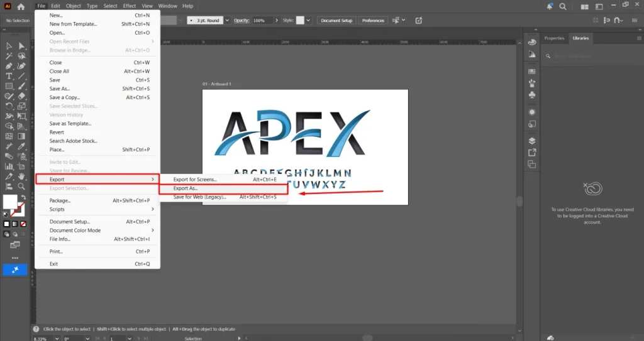644x341 pixels.
Task: Select the Magic Wand tool
Action: 9,57
